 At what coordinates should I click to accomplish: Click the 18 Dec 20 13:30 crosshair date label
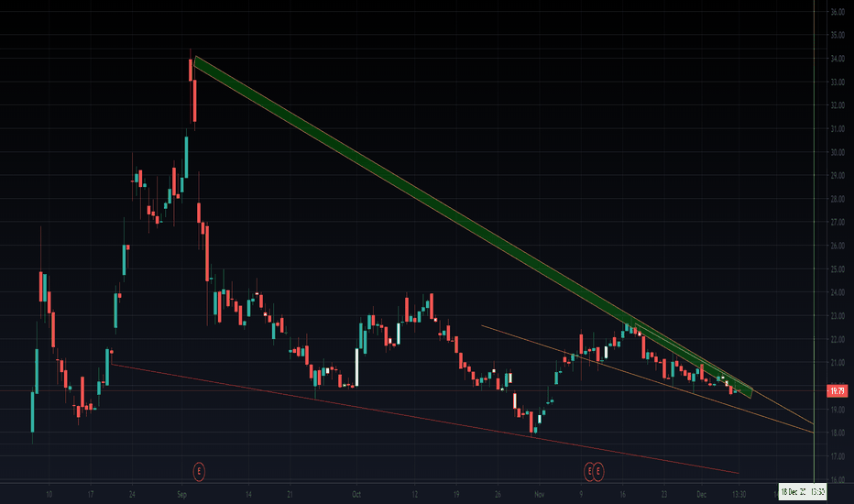(803, 491)
